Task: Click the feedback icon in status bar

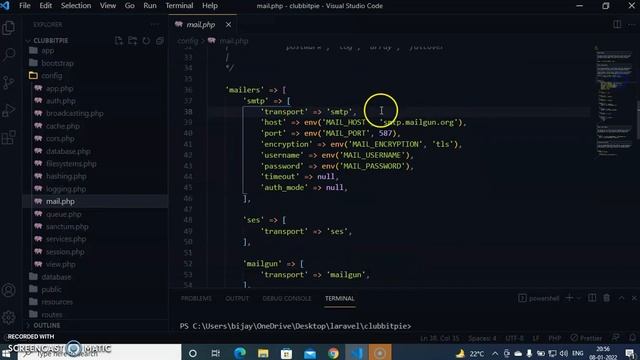Action: point(616,338)
